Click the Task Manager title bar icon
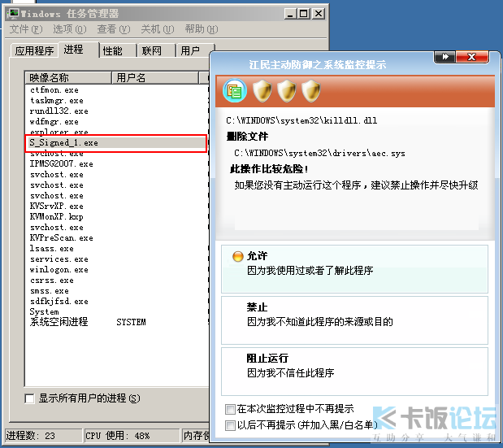 [13, 14]
